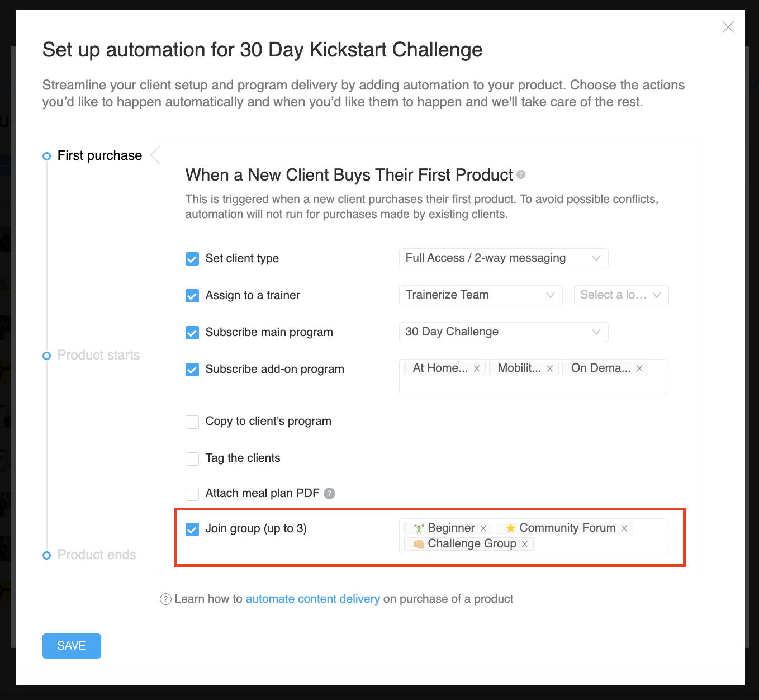Switch to the Product starts step
Image resolution: width=759 pixels, height=700 pixels.
[98, 355]
